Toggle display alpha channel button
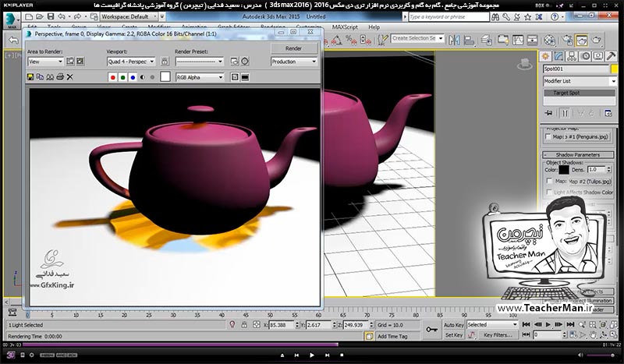This screenshot has width=624, height=364. click(x=143, y=77)
